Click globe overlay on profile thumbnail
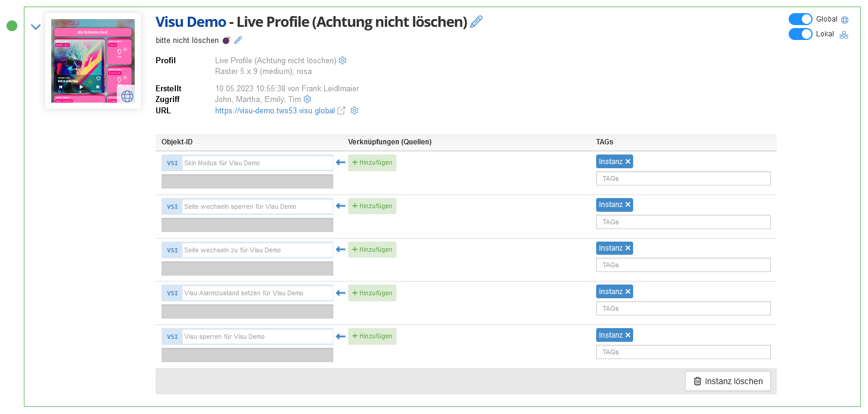The image size is (868, 414). pyautogui.click(x=127, y=95)
